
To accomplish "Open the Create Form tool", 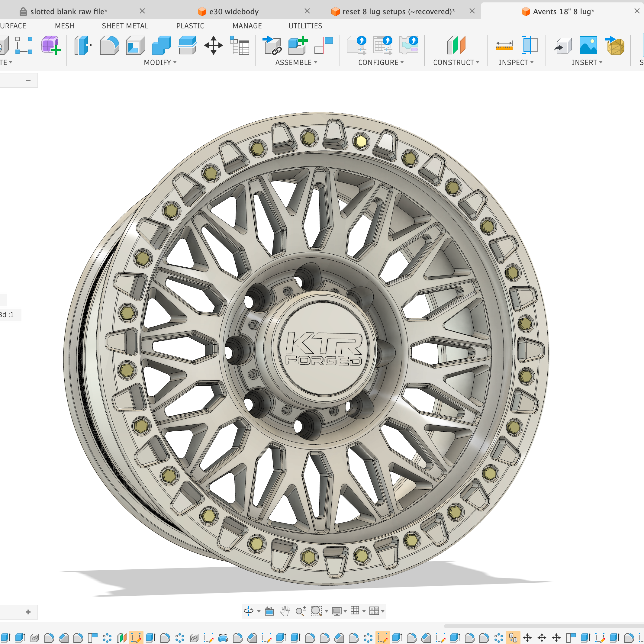I will tap(51, 45).
